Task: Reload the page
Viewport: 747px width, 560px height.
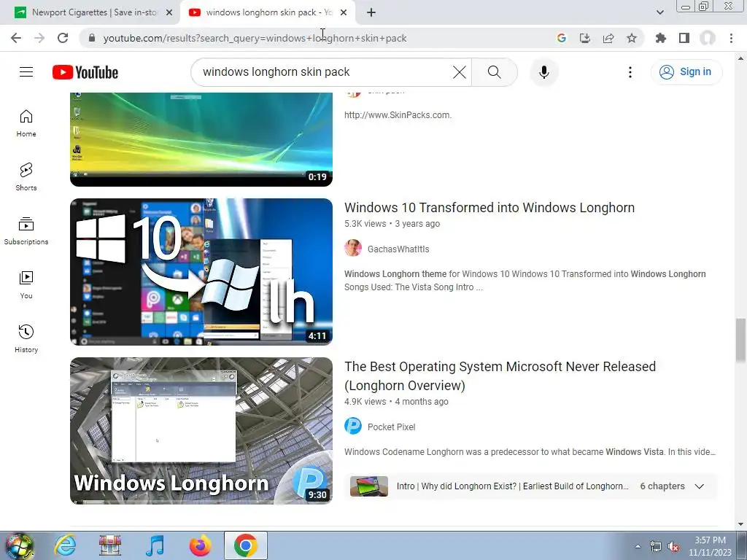Action: 63,38
